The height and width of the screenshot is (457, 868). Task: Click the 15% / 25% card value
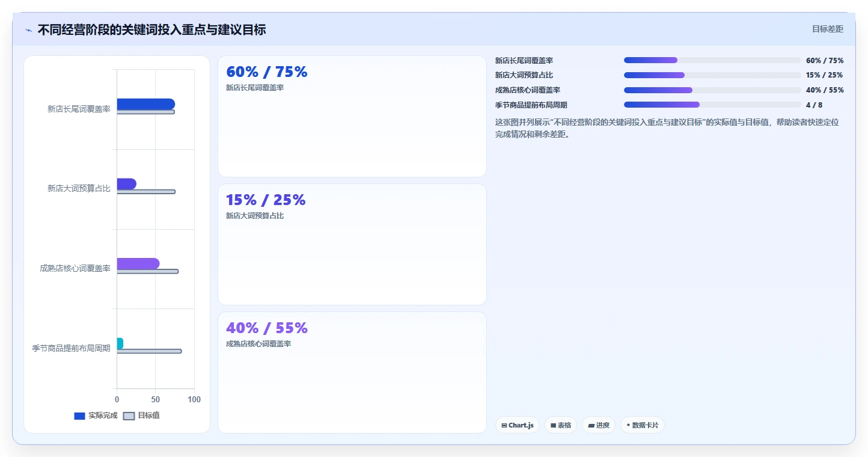point(266,200)
